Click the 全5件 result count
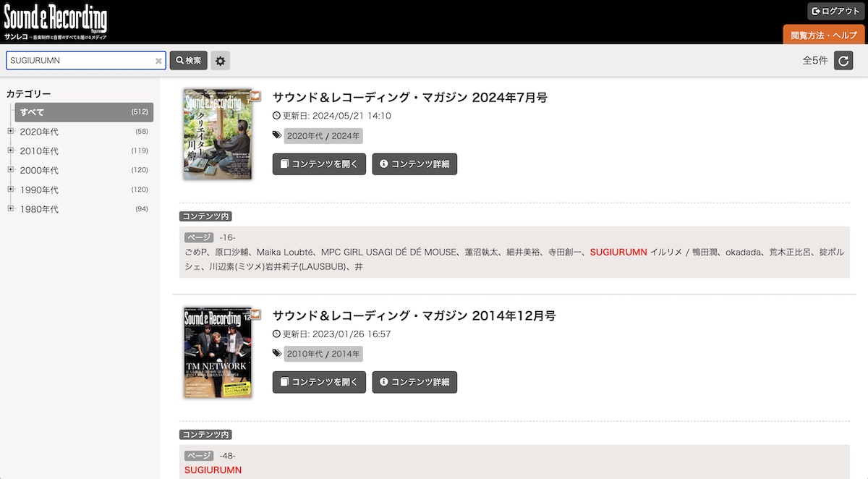Screen dimensions: 868x479 (x=815, y=61)
